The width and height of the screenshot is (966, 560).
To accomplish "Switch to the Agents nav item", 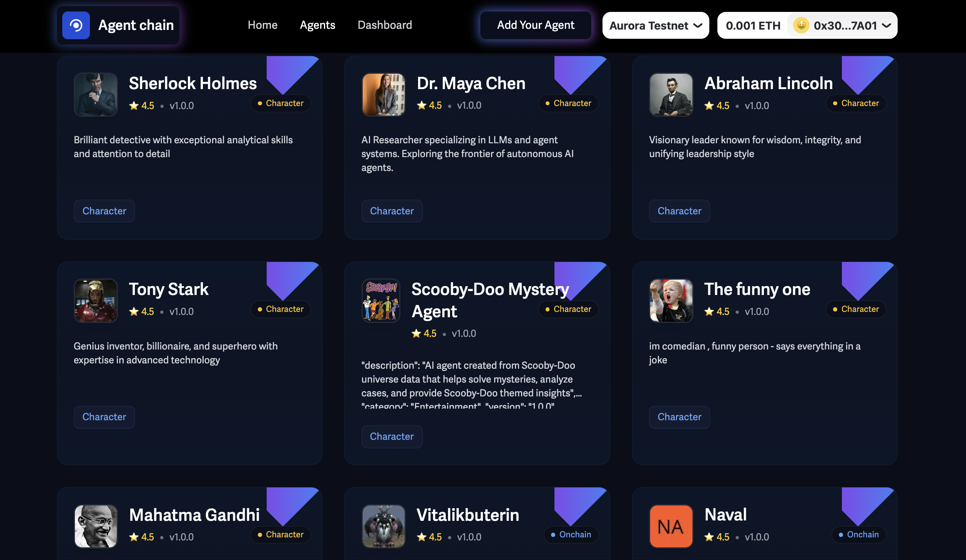I will (317, 25).
